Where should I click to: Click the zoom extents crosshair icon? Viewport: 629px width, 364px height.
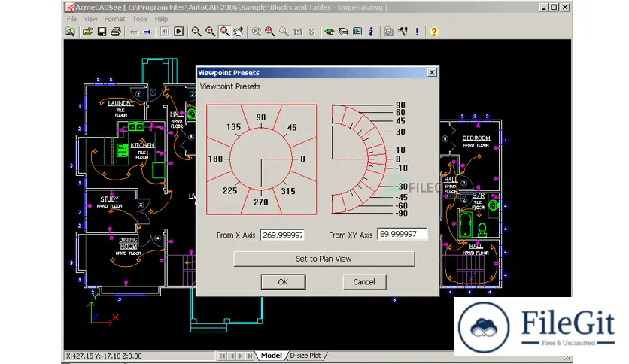[269, 32]
